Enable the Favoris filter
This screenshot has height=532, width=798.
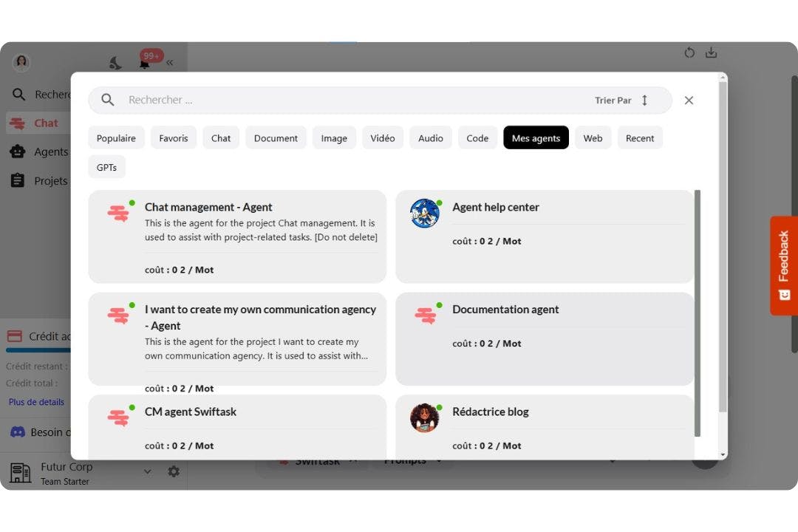173,137
